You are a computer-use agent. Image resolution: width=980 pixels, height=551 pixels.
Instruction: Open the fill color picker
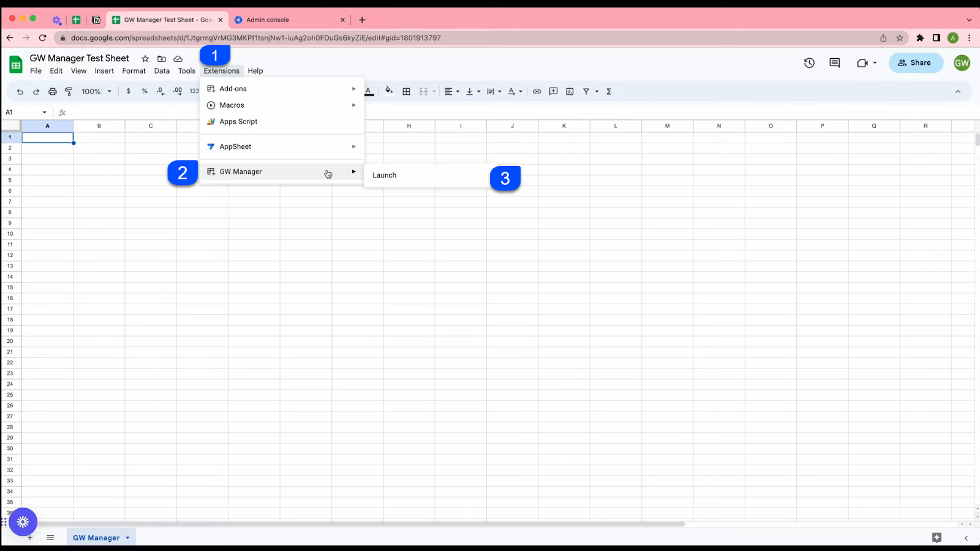389,91
